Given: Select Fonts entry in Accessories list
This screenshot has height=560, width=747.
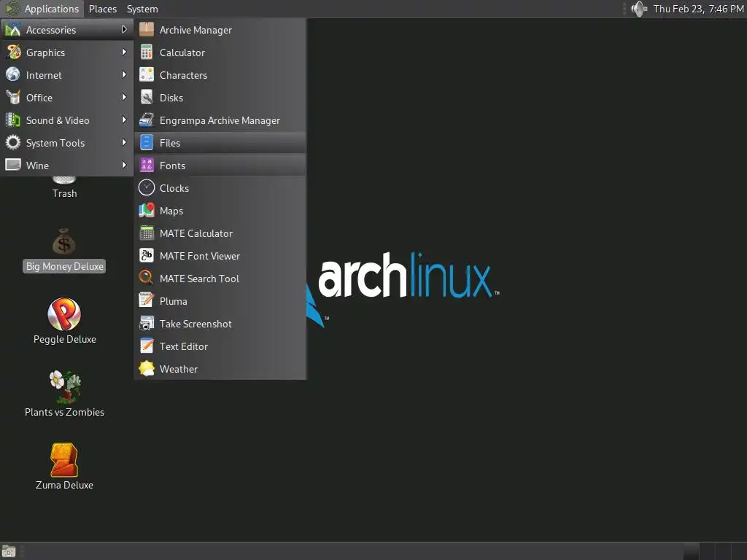Looking at the screenshot, I should click(220, 166).
